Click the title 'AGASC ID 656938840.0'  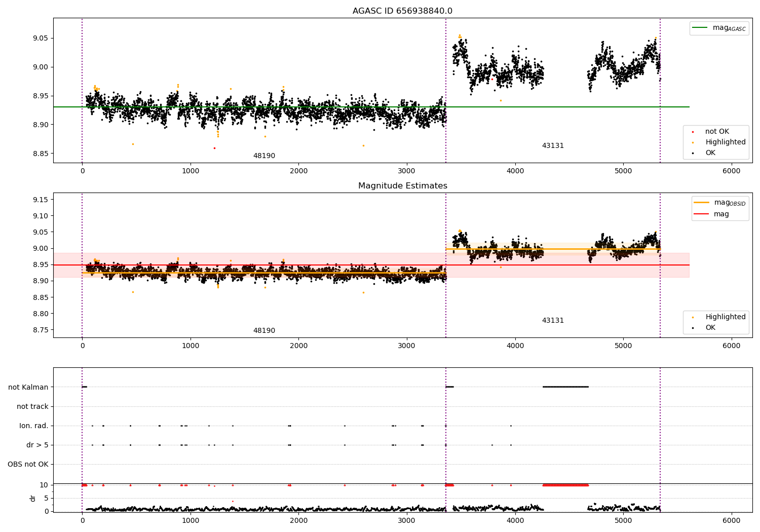(402, 11)
